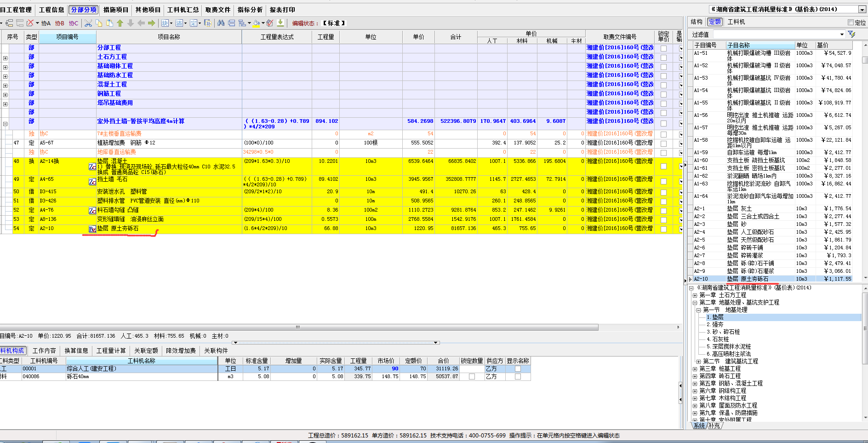Viewport: 868px width, 443px height.
Task: Toggle the lock-price checkbox for the 分部工程 row
Action: click(663, 48)
